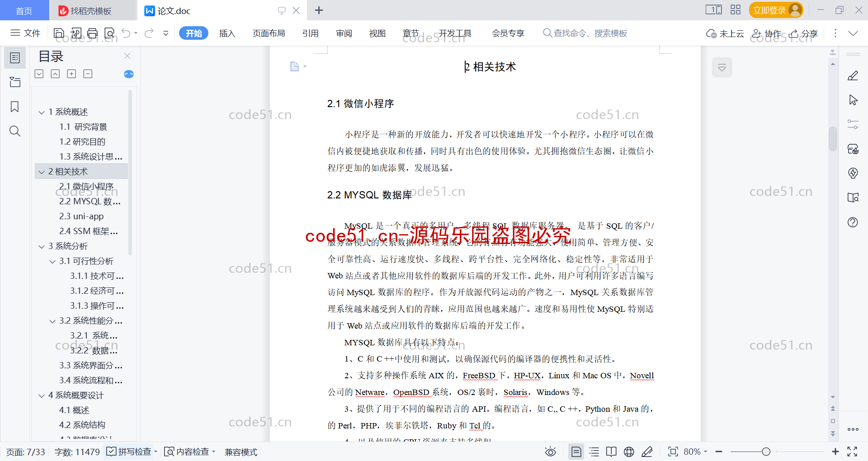Click the search command input 查找命令
Image resolution: width=868 pixels, height=461 pixels.
(585, 33)
